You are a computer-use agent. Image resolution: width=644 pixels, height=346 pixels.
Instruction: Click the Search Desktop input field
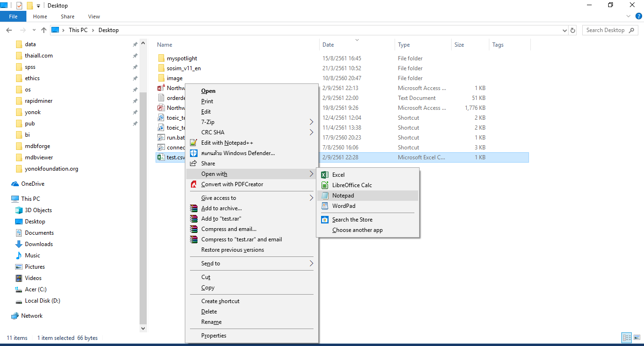(605, 30)
